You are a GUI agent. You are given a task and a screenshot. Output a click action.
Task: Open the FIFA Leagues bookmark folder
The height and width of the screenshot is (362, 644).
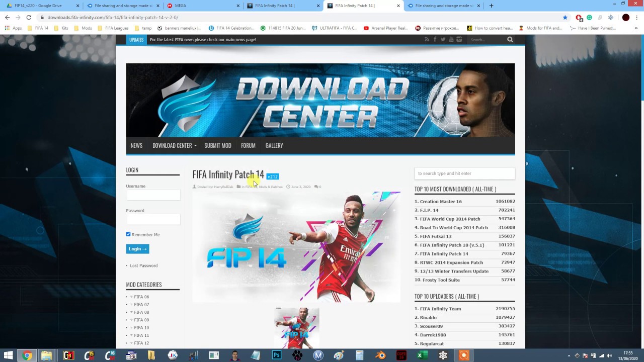(x=113, y=28)
